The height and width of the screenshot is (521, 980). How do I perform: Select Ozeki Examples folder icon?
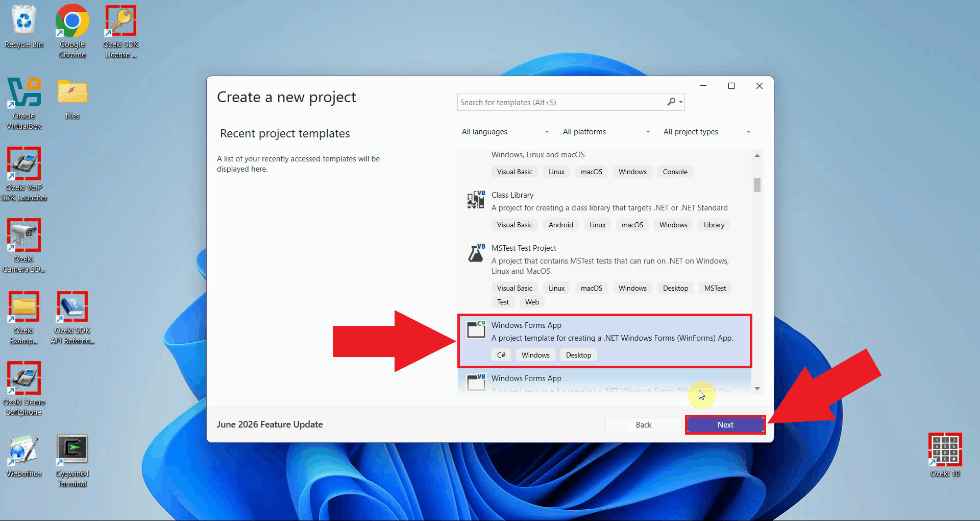coord(24,318)
